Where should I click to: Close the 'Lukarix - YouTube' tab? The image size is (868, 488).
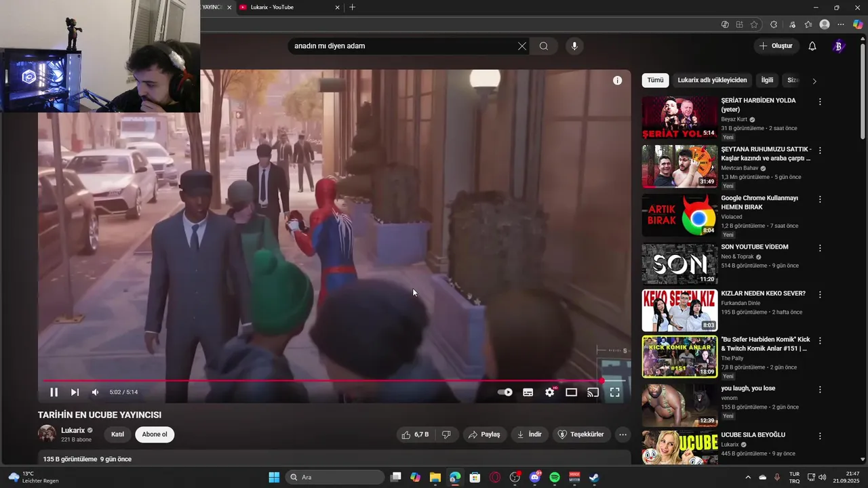point(337,7)
